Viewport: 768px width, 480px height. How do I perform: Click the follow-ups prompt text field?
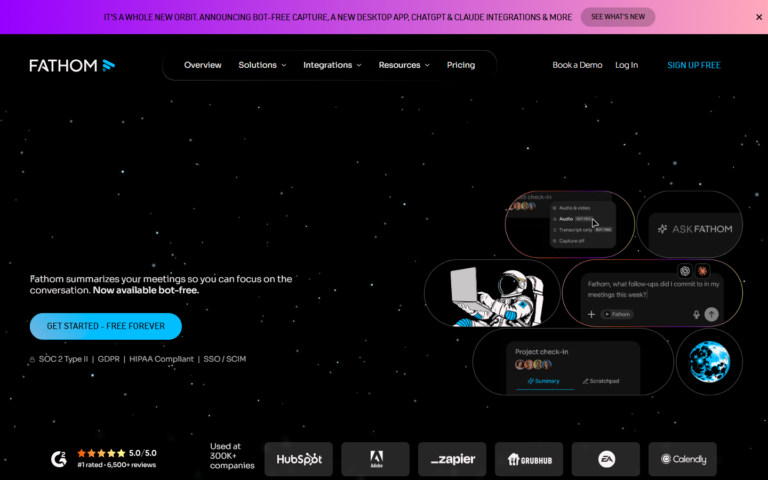[653, 289]
